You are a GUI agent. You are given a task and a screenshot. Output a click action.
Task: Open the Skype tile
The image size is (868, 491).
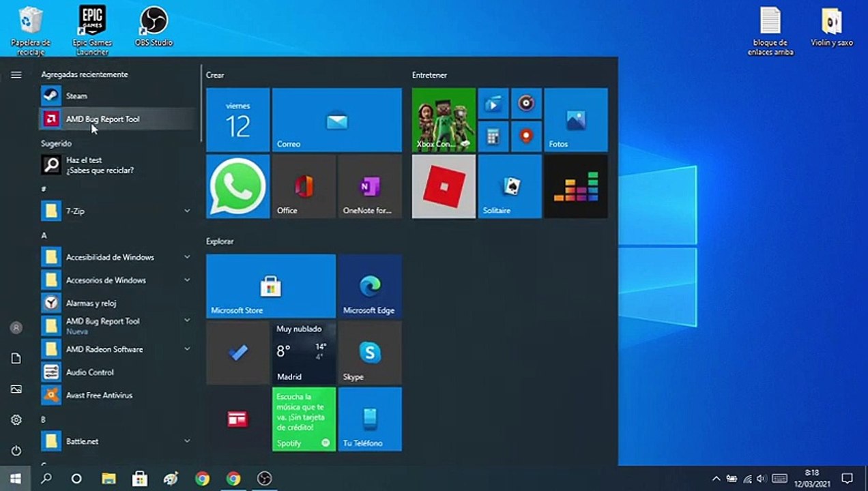pyautogui.click(x=370, y=353)
